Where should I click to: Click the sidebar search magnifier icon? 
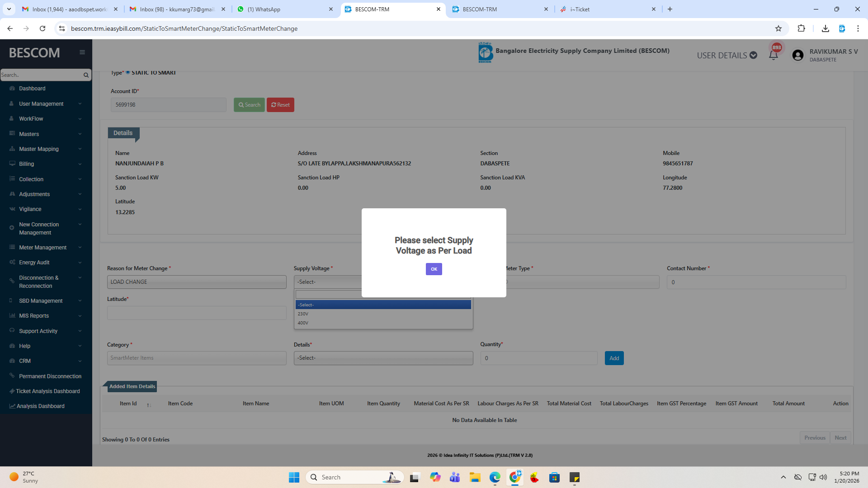pyautogui.click(x=86, y=75)
